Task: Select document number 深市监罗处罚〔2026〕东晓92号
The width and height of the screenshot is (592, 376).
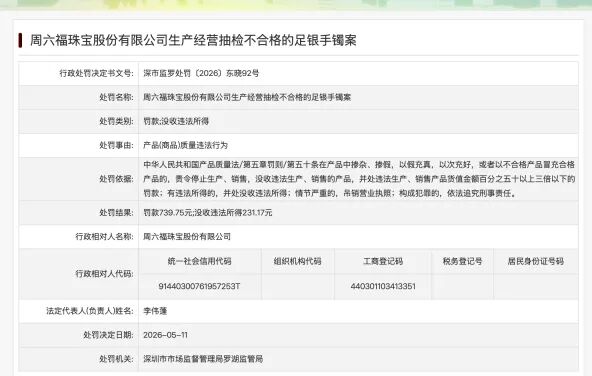Action: pos(201,73)
